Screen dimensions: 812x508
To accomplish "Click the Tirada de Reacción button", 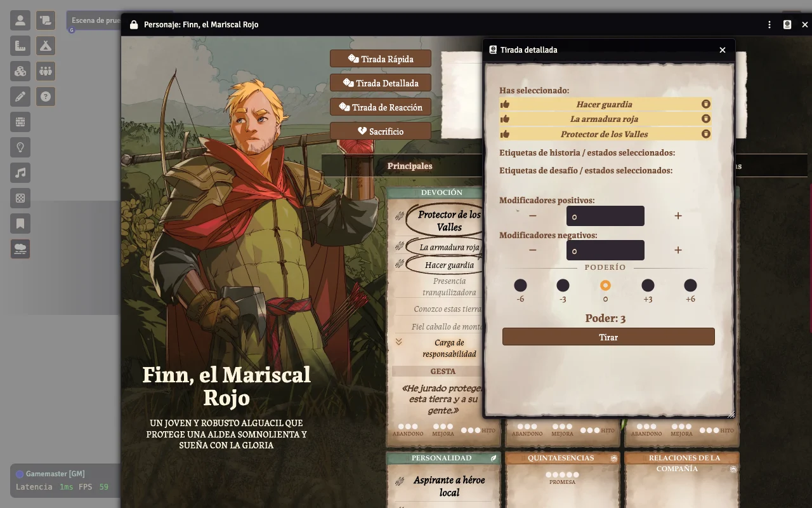I will tap(381, 107).
